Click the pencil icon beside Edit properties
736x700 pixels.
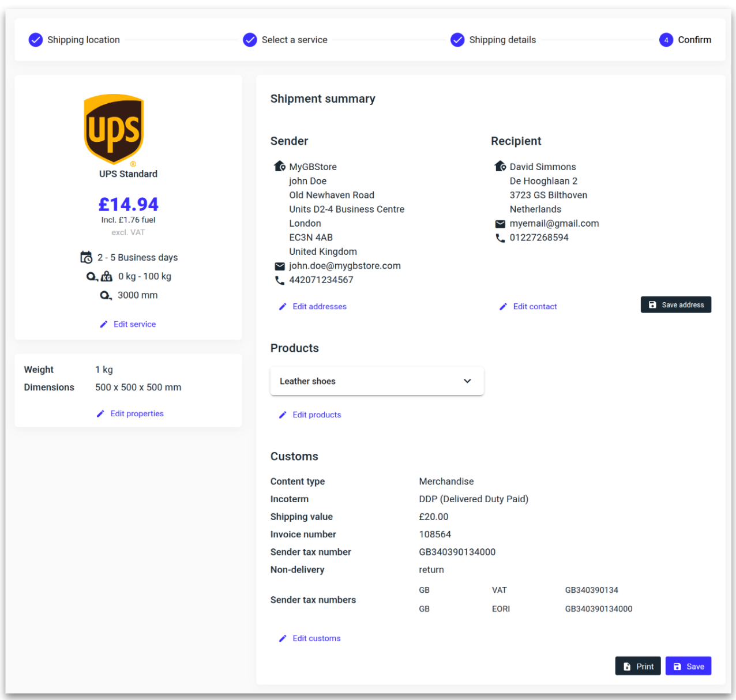pos(100,414)
